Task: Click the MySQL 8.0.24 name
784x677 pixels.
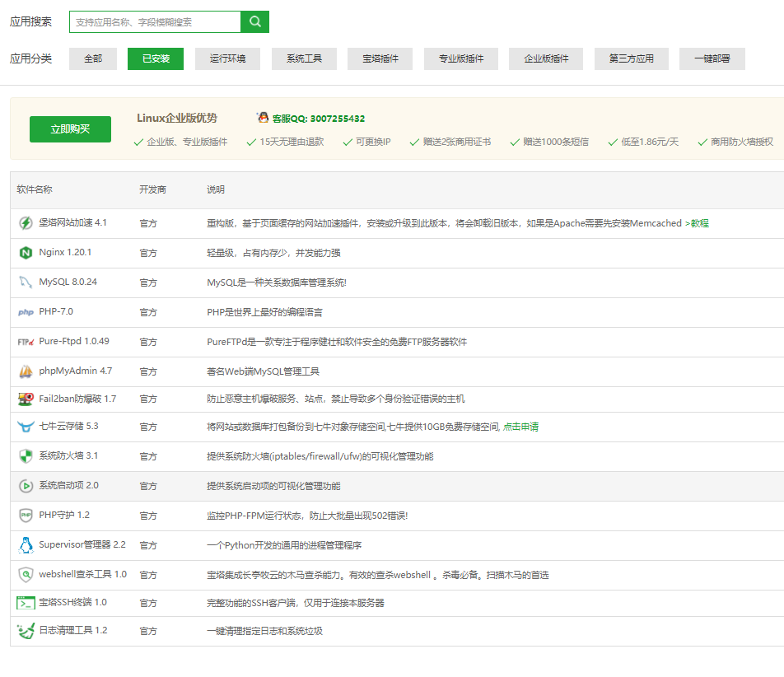Action: coord(68,282)
